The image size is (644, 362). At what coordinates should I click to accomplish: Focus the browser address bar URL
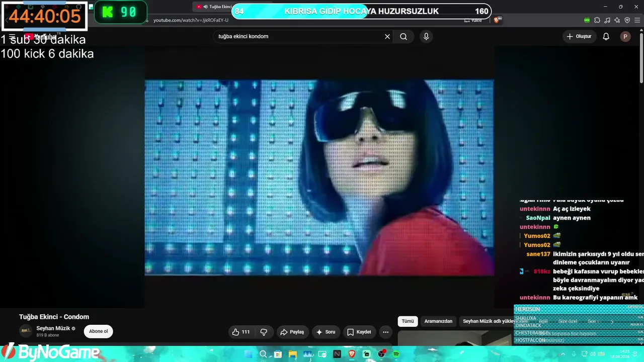[191, 20]
